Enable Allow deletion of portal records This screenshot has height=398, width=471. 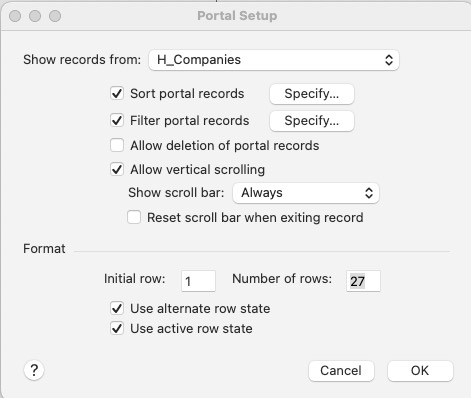(117, 146)
